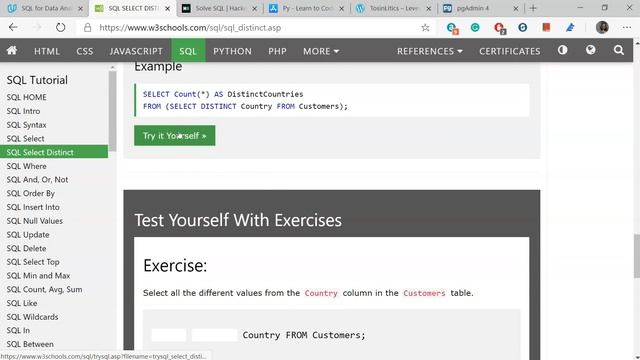Open the orange square extension icon
Viewport: 640px width, 360px height.
coord(546,27)
